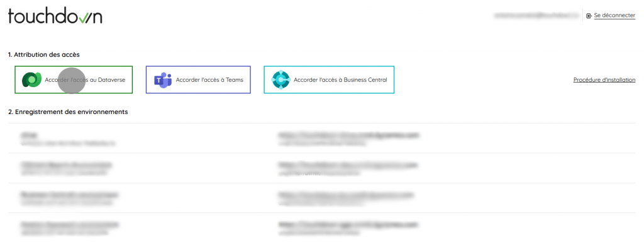This screenshot has height=242, width=644.
Task: Click the Se déconnecter link
Action: click(614, 16)
